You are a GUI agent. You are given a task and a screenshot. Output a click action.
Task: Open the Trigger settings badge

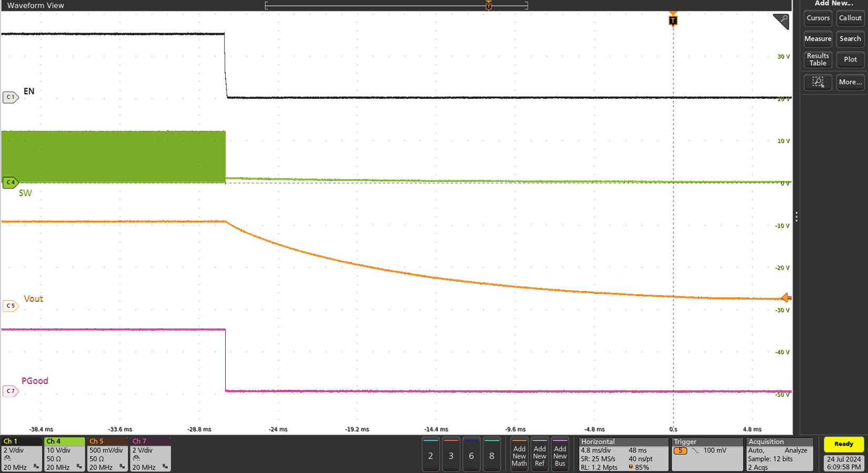tap(706, 454)
